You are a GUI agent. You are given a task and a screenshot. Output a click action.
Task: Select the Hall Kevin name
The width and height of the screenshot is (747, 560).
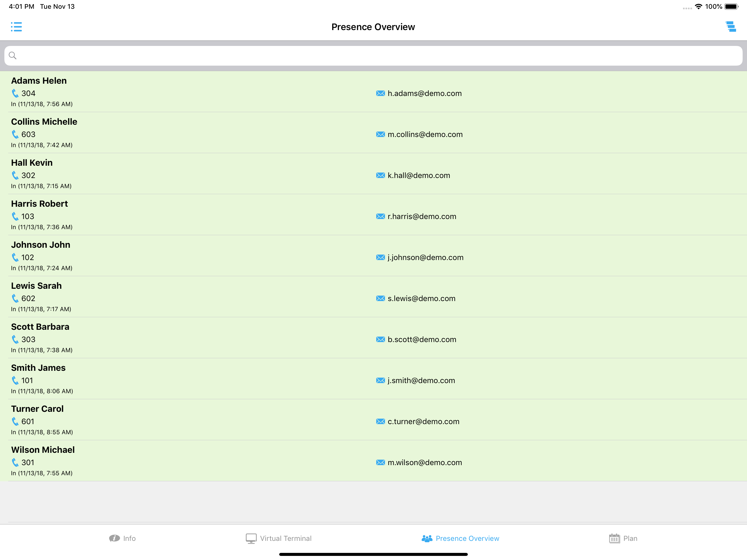point(32,163)
